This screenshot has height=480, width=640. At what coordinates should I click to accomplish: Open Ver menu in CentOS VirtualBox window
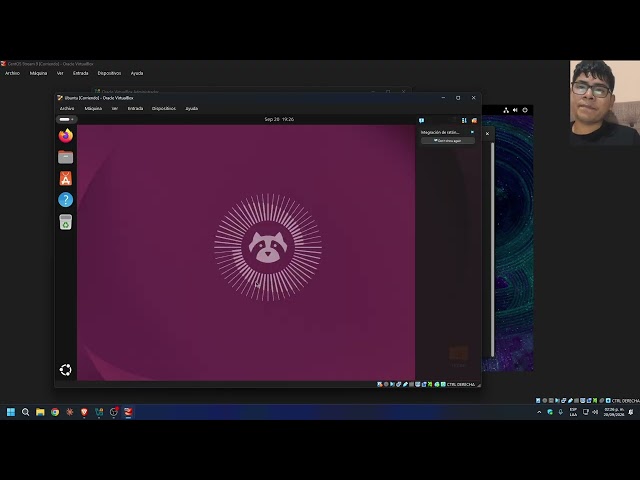point(60,73)
